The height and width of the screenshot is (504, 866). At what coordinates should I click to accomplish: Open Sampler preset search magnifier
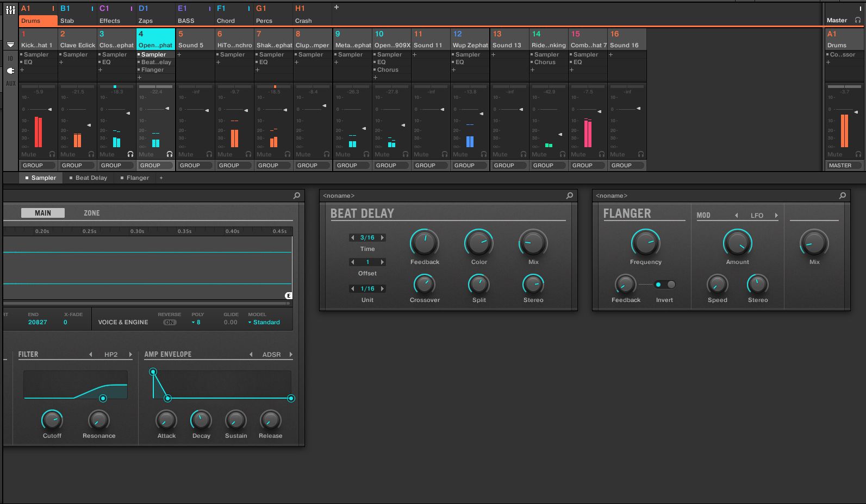tap(297, 196)
